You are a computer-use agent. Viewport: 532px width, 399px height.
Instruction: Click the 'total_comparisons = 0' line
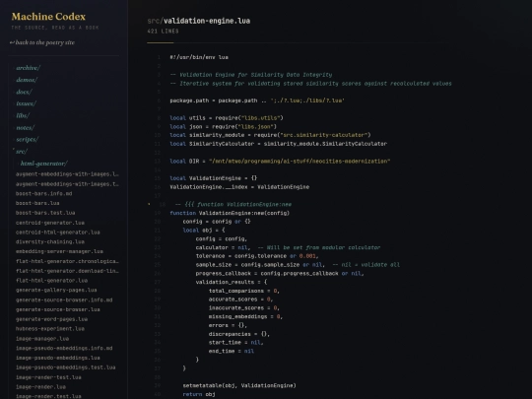pyautogui.click(x=244, y=291)
